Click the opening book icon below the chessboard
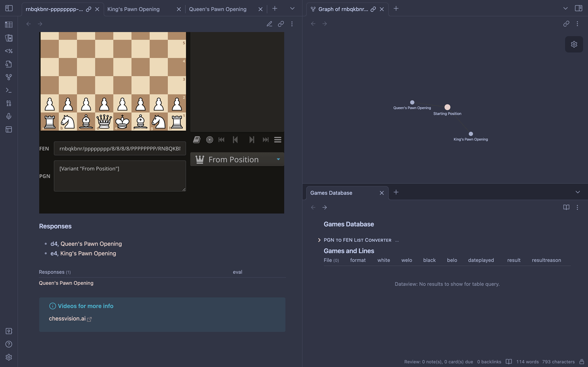 click(x=196, y=139)
